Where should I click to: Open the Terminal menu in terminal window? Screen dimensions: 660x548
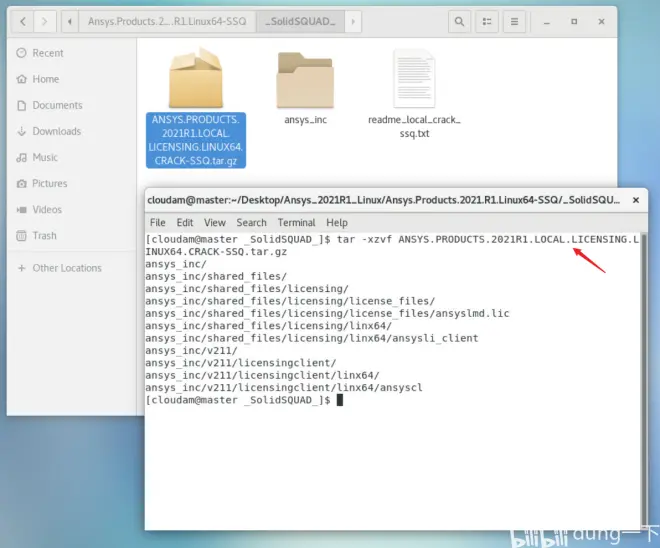click(x=296, y=223)
